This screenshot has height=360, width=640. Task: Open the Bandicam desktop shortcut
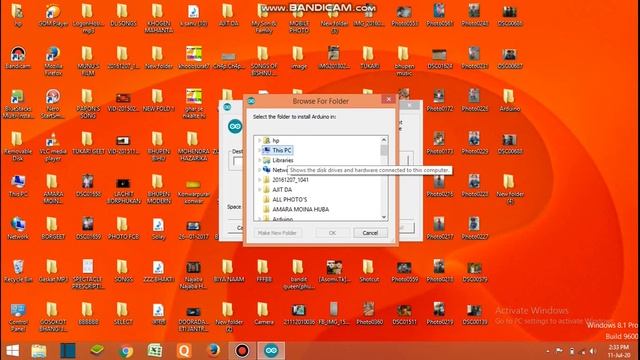click(18, 58)
